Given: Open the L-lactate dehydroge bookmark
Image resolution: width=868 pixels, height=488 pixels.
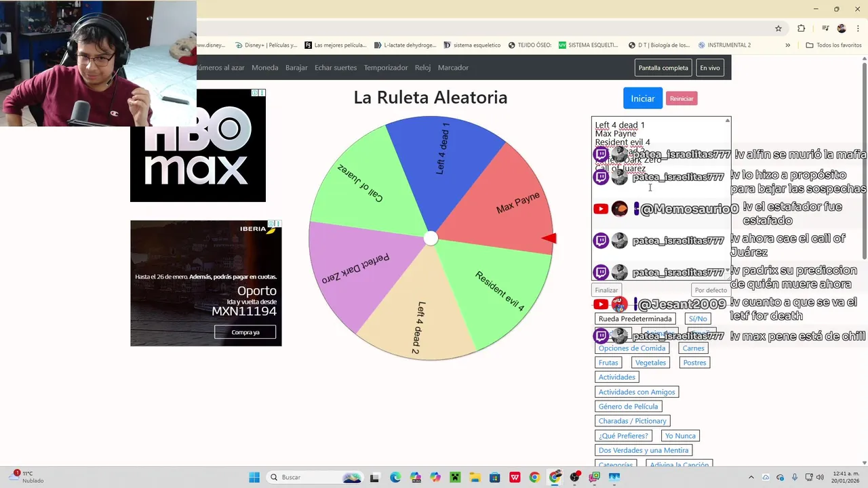Looking at the screenshot, I should 406,45.
